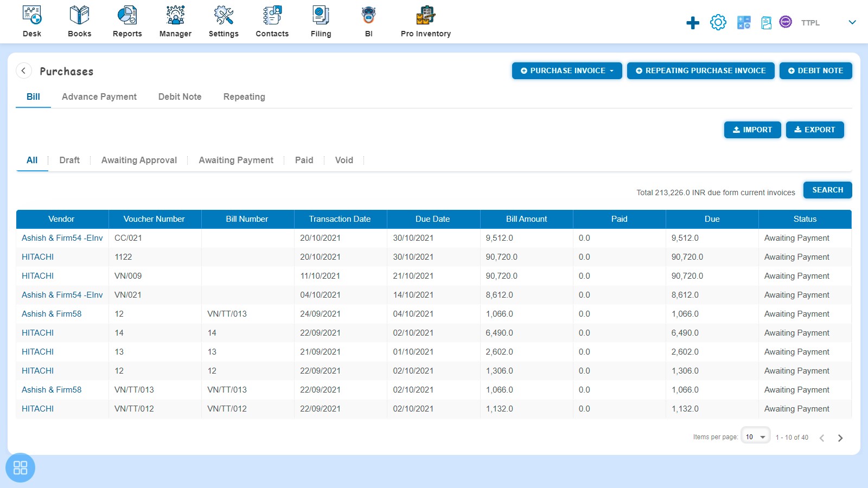Click the 8,612.0 bill amount cell
Image resolution: width=868 pixels, height=488 pixels.
point(526,295)
